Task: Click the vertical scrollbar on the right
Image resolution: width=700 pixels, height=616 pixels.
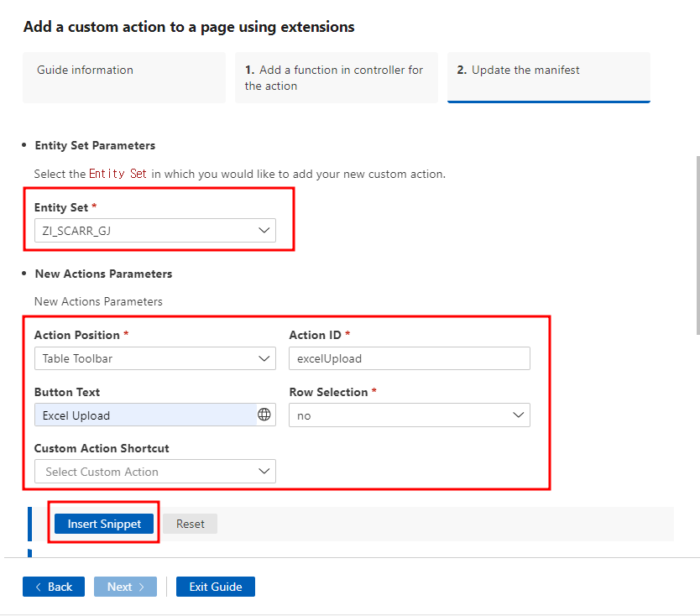Action: [696, 243]
